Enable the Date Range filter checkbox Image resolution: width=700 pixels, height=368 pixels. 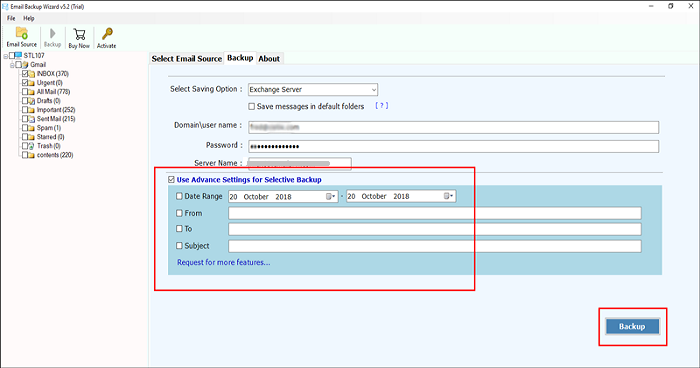179,196
